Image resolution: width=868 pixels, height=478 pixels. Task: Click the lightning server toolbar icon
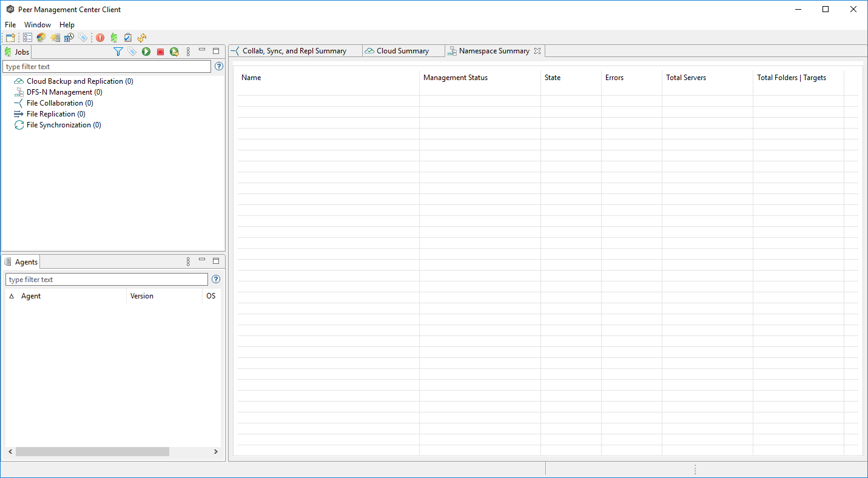point(55,38)
